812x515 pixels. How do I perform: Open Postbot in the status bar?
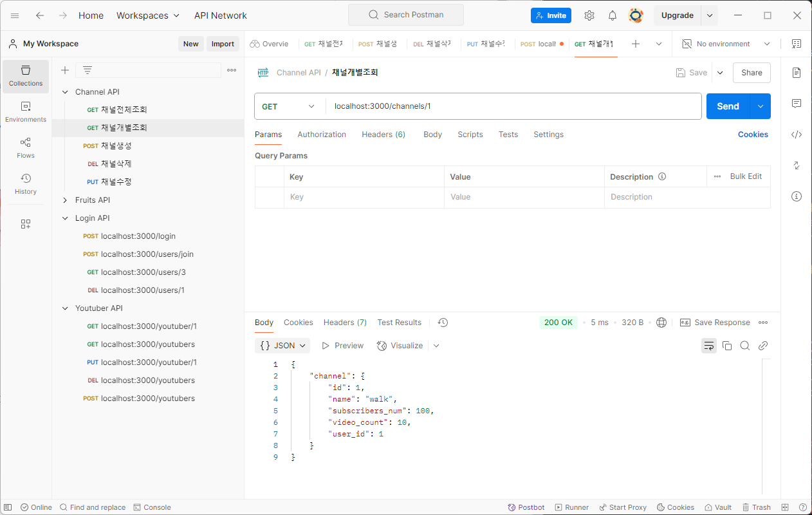(526, 507)
